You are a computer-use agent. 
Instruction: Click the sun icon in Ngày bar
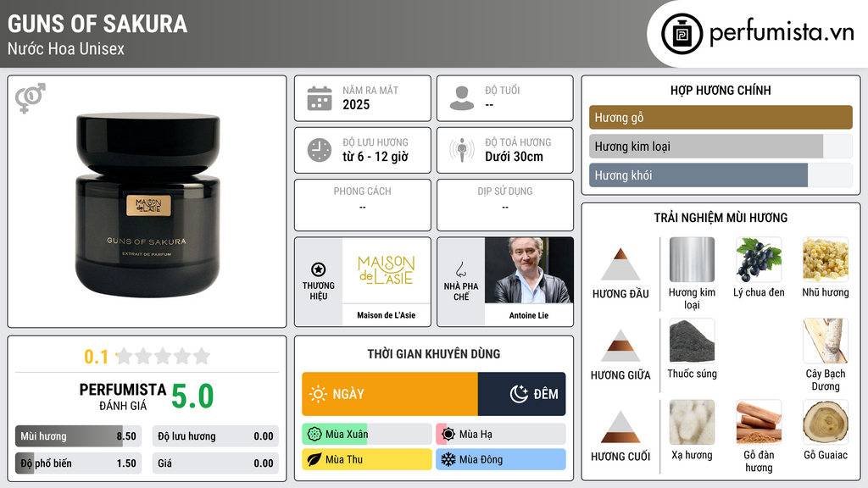tap(319, 394)
